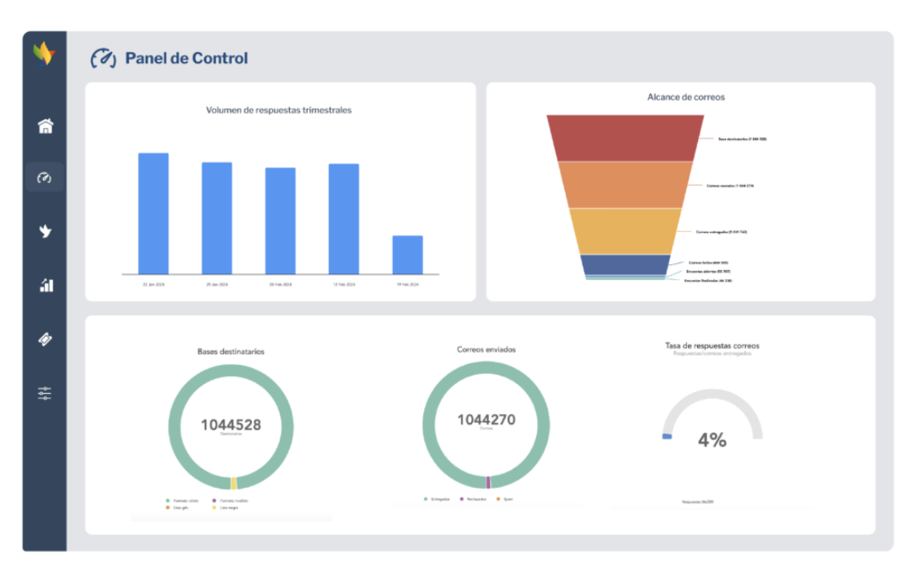924x572 pixels.
Task: Click the dark blue funnel segment
Action: (625, 265)
